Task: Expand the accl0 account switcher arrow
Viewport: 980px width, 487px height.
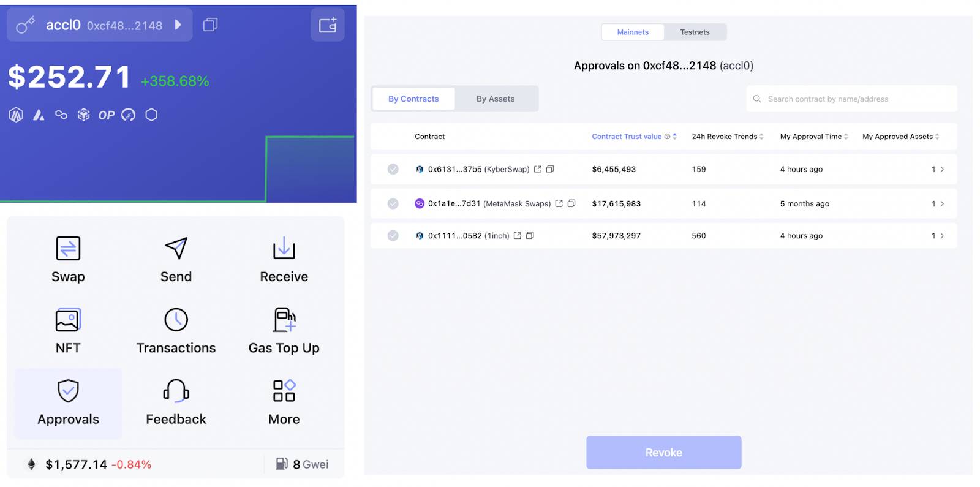Action: click(x=178, y=25)
